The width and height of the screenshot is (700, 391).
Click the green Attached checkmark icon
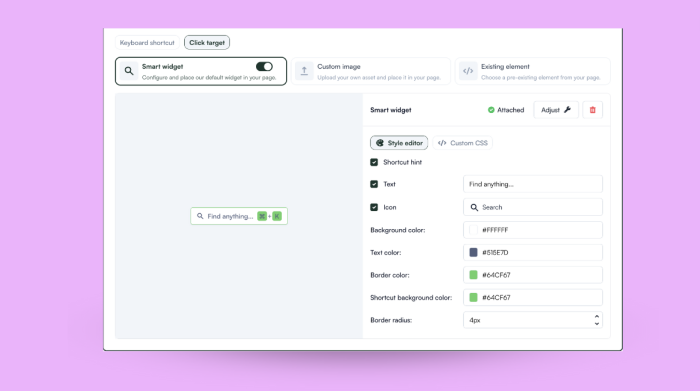point(491,110)
